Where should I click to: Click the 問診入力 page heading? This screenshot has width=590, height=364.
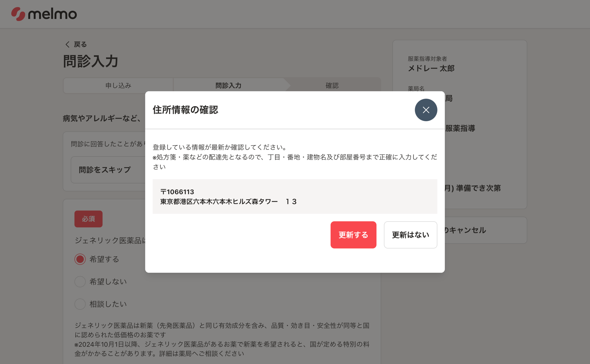[91, 61]
